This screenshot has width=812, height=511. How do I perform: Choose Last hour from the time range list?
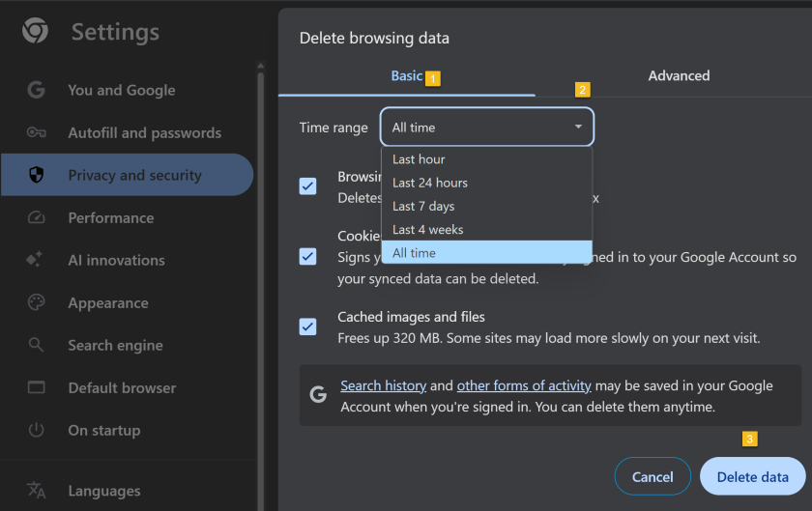coord(419,159)
